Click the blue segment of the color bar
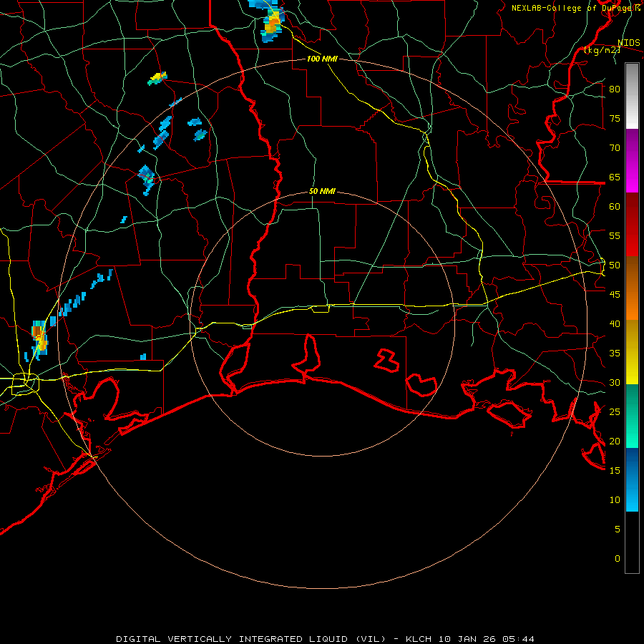The height and width of the screenshot is (644, 644). 632,479
